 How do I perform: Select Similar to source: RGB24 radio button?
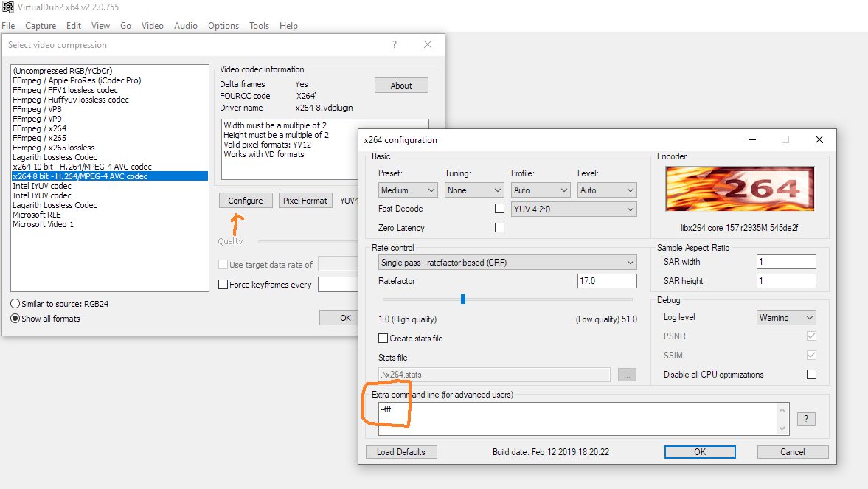[15, 303]
